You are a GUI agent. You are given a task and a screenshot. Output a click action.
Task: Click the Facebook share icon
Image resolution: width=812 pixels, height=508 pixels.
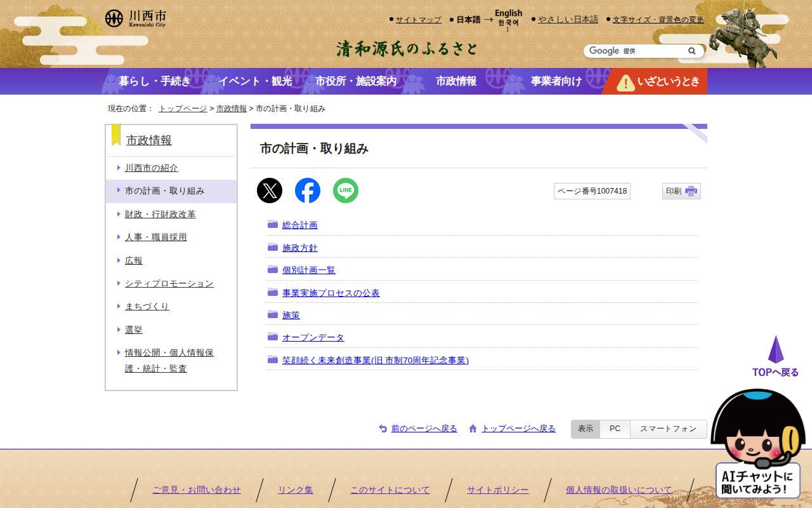[x=308, y=190]
